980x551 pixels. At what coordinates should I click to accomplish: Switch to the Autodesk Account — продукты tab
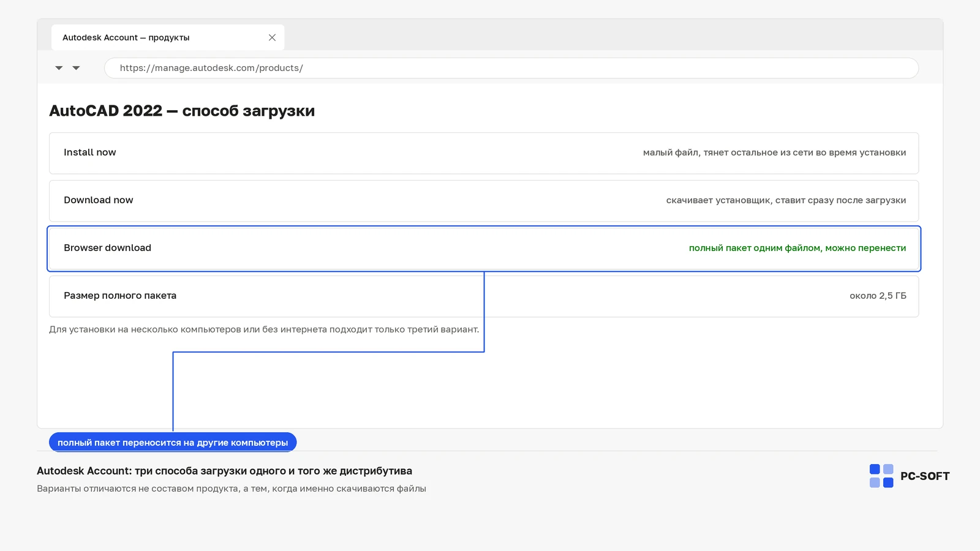[x=167, y=37]
